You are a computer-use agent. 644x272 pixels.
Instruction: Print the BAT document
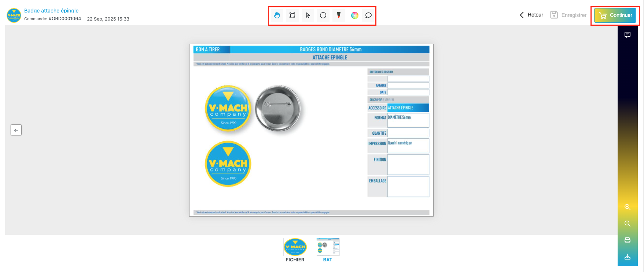click(627, 240)
